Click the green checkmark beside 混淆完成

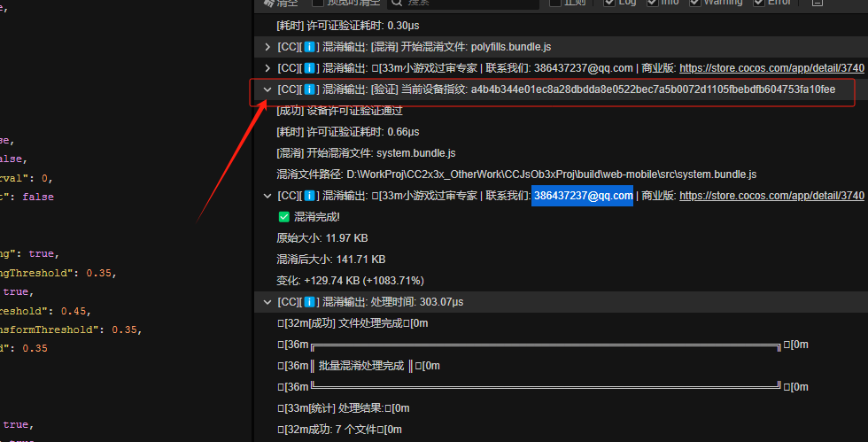coord(284,217)
